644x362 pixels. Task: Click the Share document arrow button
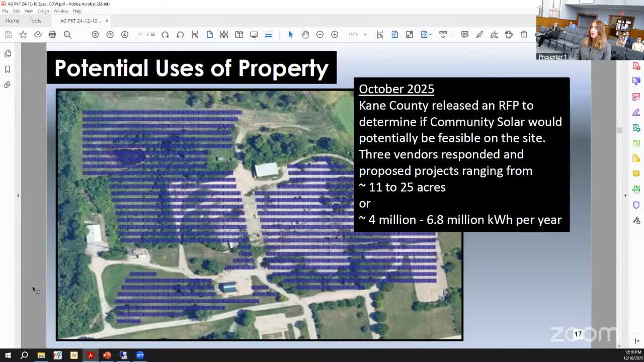coord(39,34)
